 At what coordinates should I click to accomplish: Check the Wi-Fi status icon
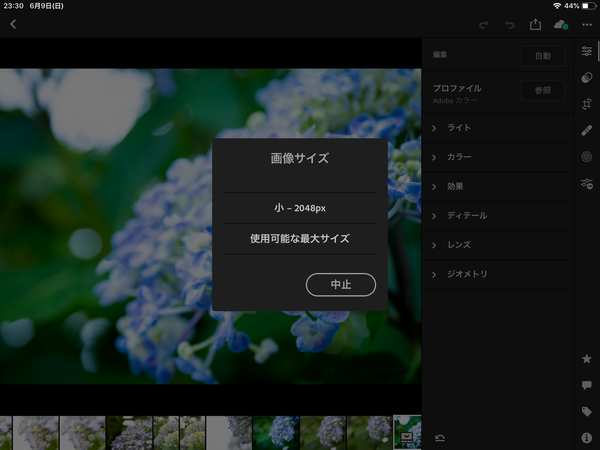(x=557, y=6)
